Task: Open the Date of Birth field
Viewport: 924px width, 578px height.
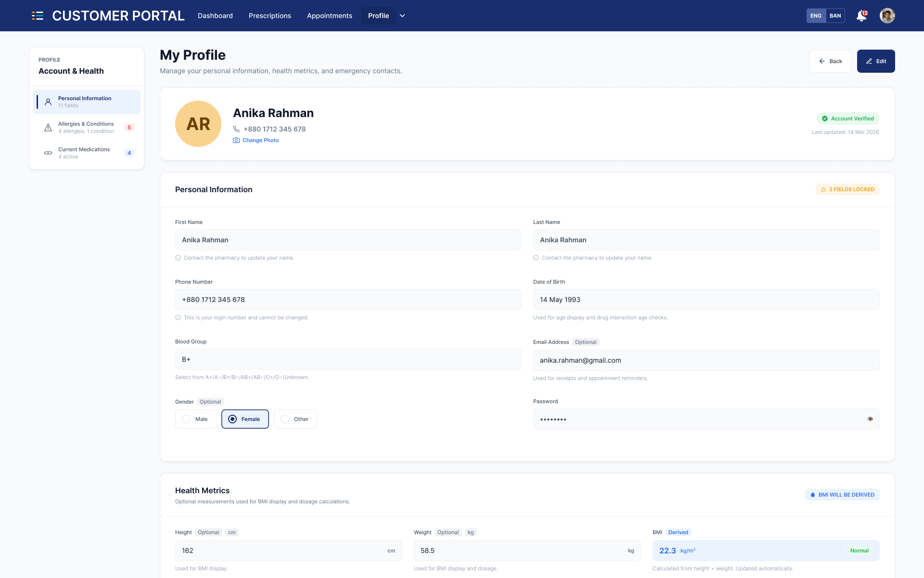Action: 706,300
